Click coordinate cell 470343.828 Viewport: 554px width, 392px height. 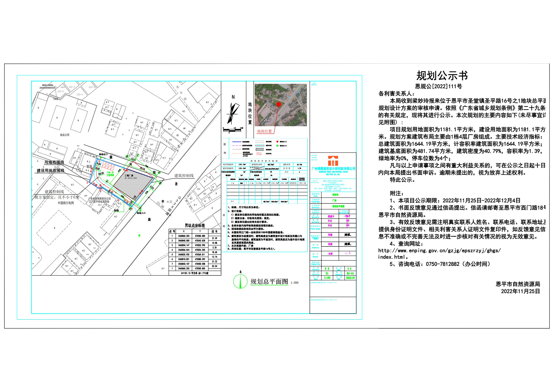tap(200, 241)
